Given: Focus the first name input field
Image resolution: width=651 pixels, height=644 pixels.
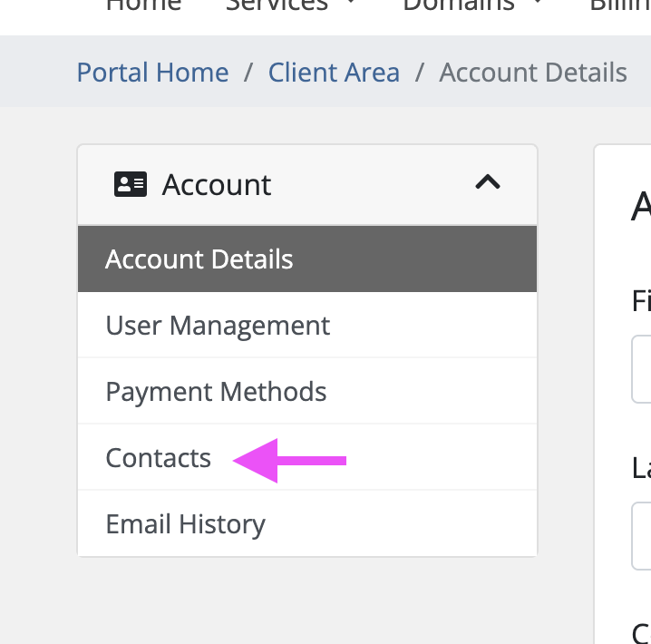Looking at the screenshot, I should click(642, 369).
